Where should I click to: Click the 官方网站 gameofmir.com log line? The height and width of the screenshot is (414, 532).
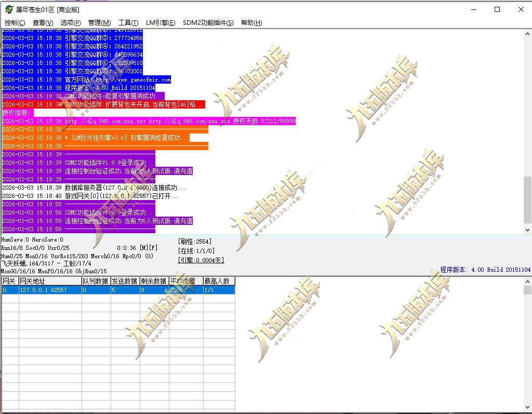coord(87,80)
